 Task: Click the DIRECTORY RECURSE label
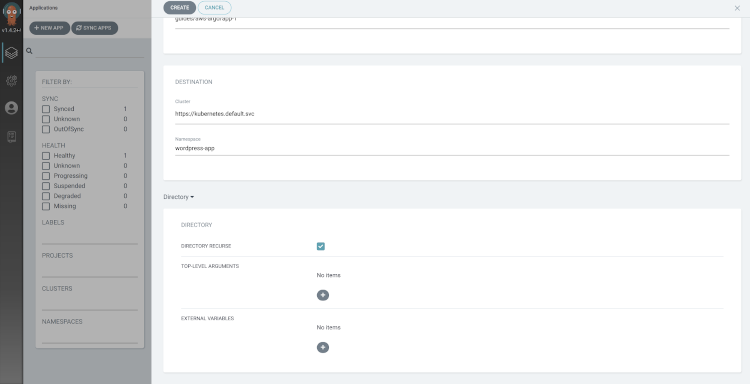click(206, 246)
